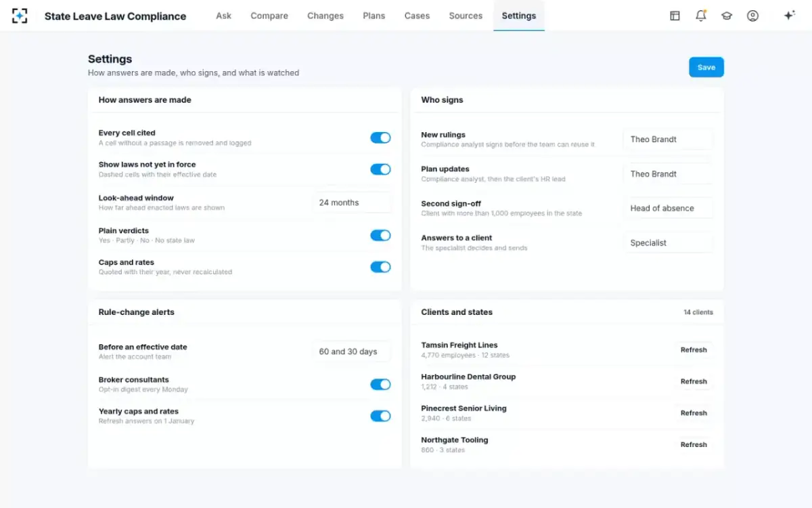Disable the Plain verdicts switch
The image size is (812, 508).
point(380,235)
